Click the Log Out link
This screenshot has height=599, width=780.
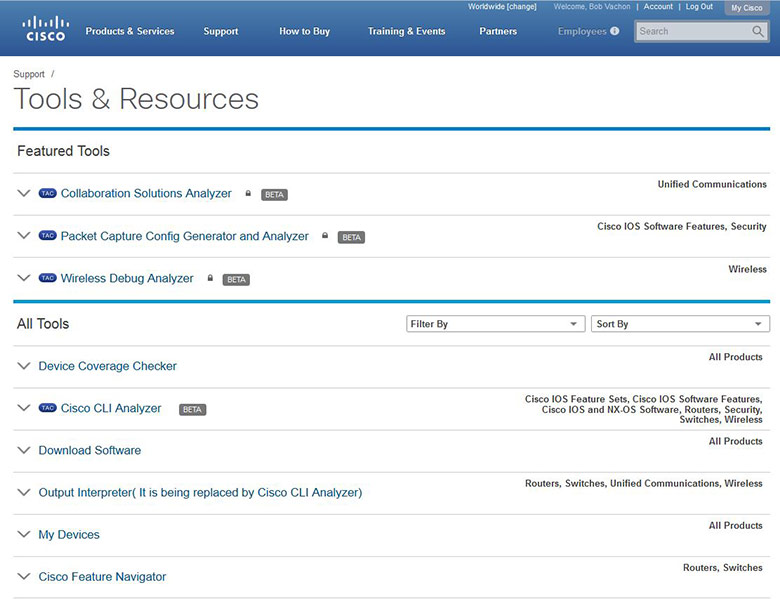pyautogui.click(x=699, y=7)
